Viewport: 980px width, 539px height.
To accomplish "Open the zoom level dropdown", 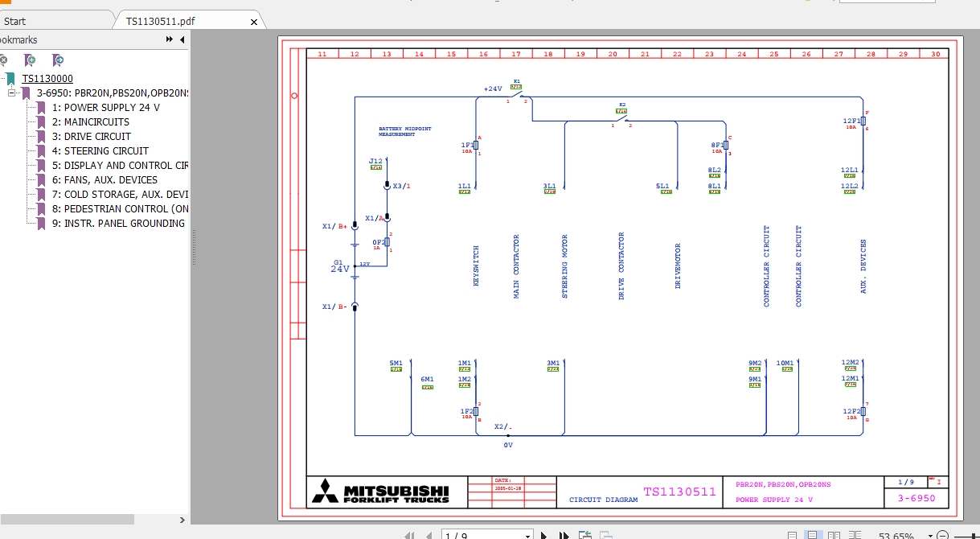I will (929, 533).
